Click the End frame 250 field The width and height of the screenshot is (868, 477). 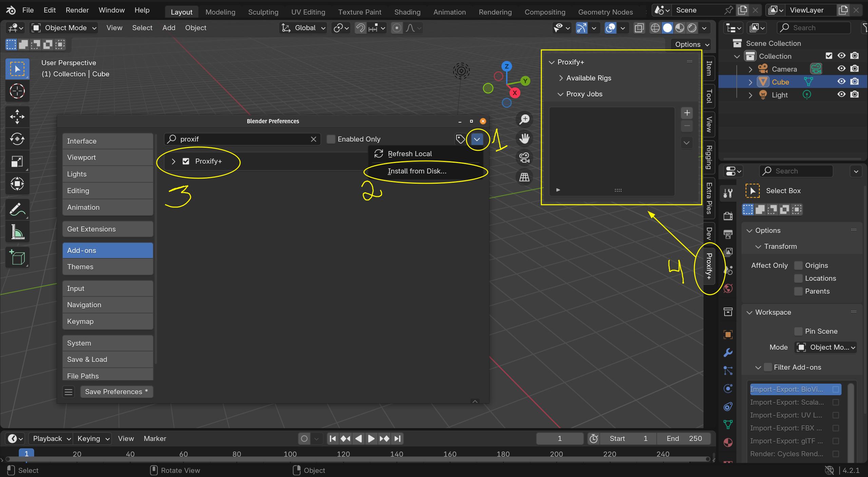[x=684, y=439]
